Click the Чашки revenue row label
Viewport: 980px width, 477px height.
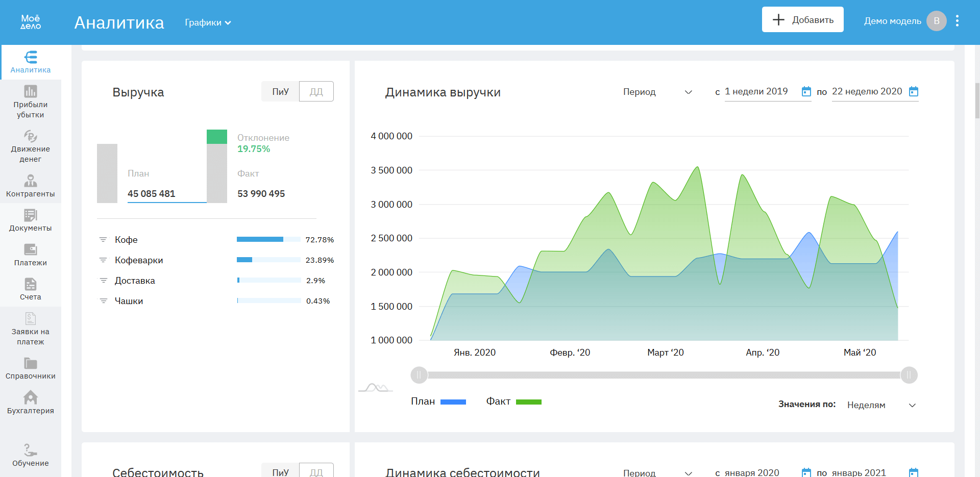[129, 301]
